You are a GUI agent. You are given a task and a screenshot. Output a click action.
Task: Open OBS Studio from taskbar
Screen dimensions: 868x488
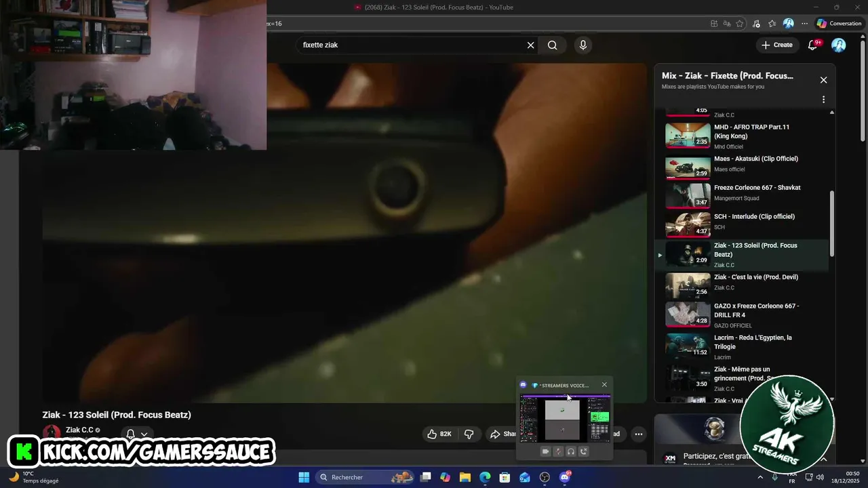pos(545,477)
